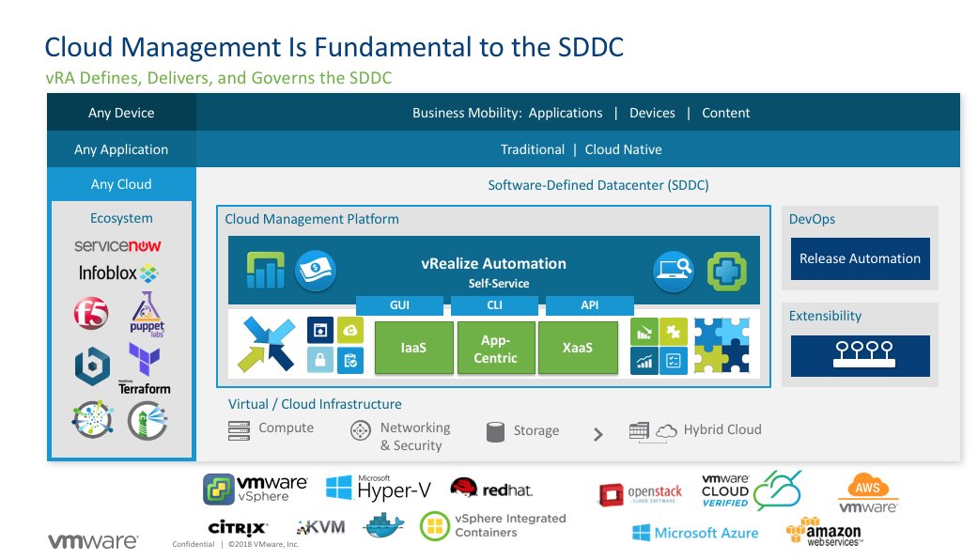Open the GUI tab

[x=399, y=305]
